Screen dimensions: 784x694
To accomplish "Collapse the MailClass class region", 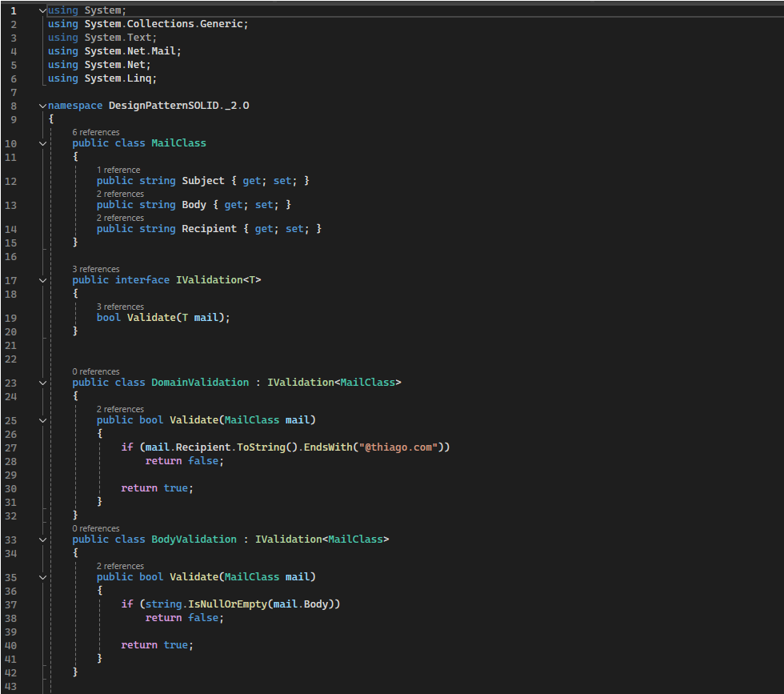I will click(x=42, y=143).
